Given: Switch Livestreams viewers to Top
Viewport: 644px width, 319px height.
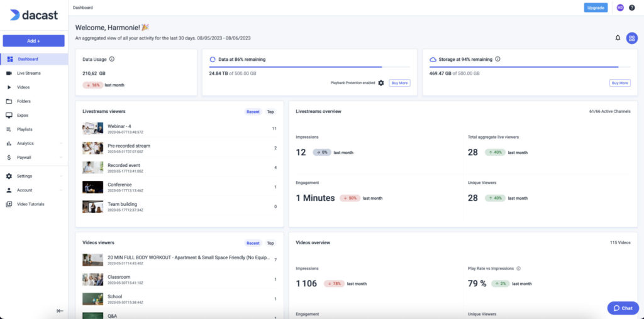Looking at the screenshot, I should click(x=270, y=112).
